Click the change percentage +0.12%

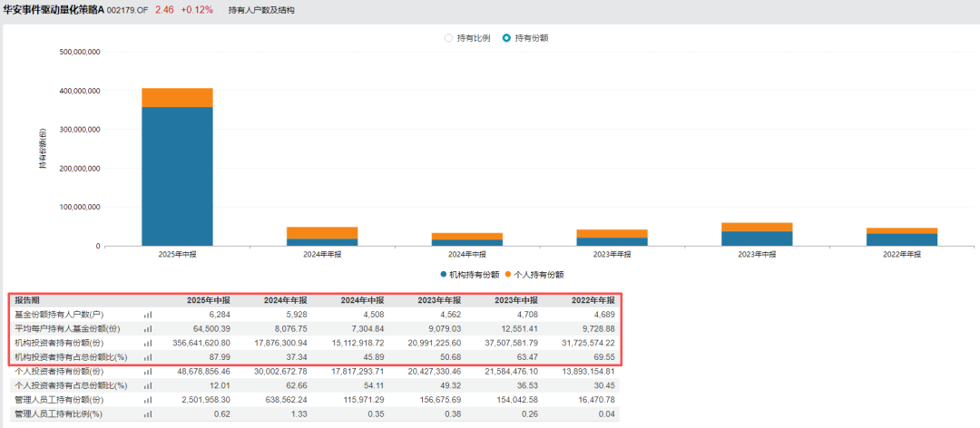(197, 10)
